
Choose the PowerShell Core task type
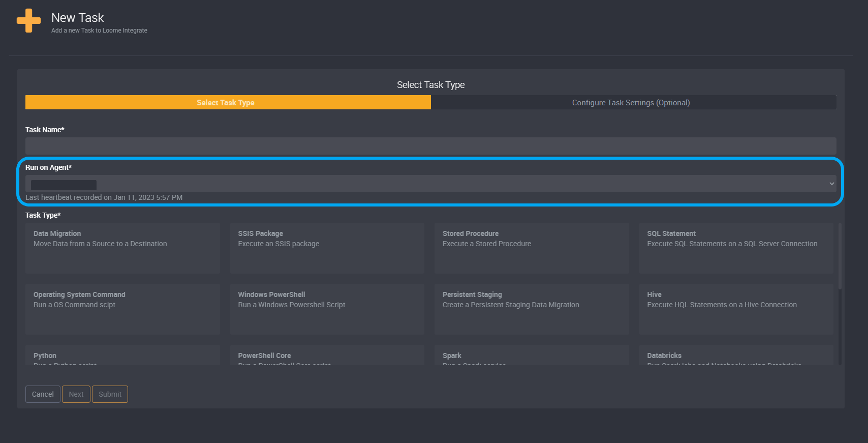327,355
